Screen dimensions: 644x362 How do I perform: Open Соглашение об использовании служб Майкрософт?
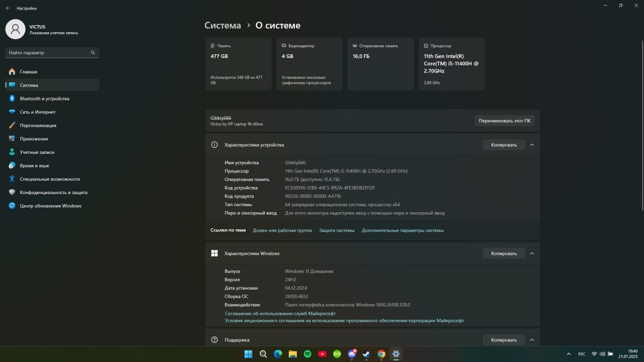[280, 313]
